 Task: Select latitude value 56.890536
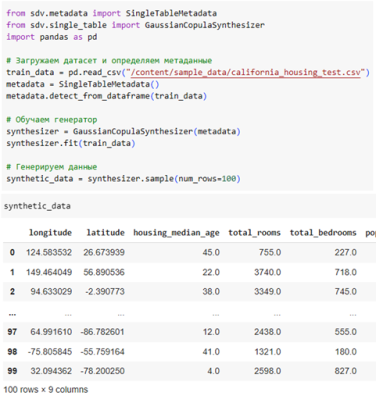pyautogui.click(x=104, y=272)
